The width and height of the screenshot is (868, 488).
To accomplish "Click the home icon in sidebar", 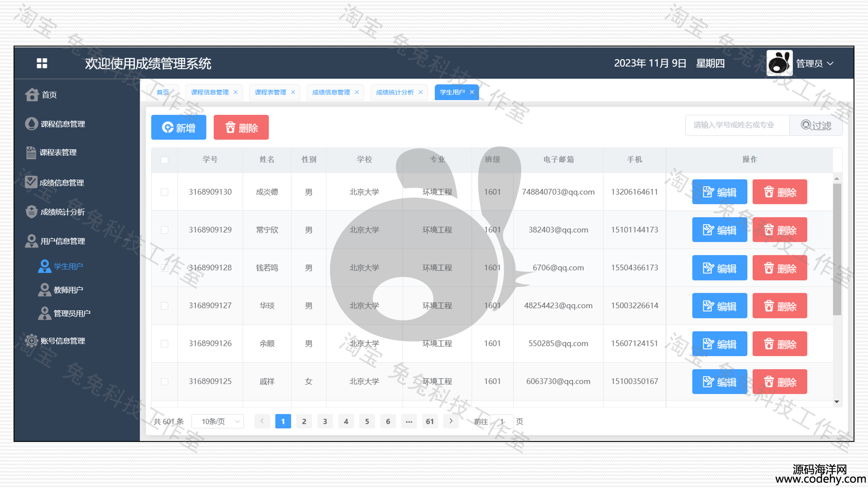I will click(32, 95).
